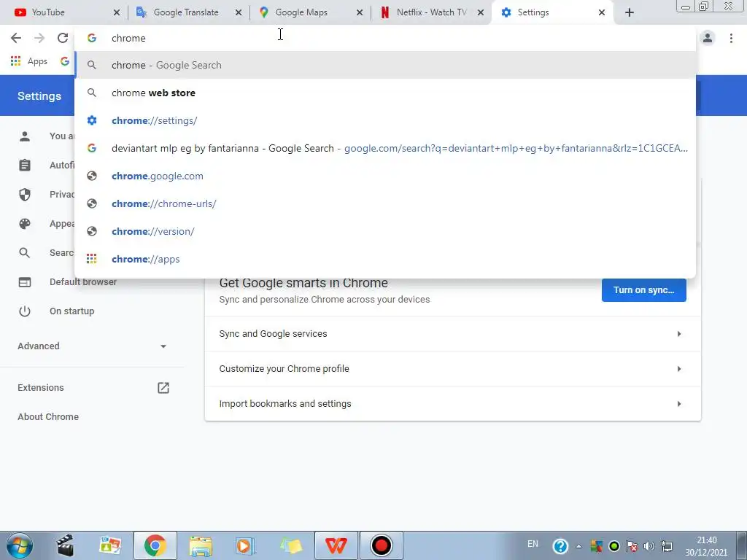Click the Privacy shield icon
This screenshot has width=747, height=560.
25,194
